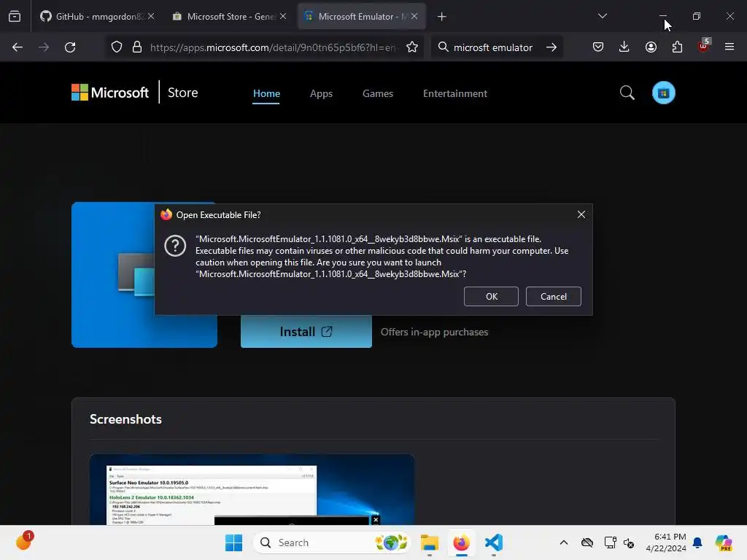The height and width of the screenshot is (560, 747).
Task: Open File Explorer from the taskbar
Action: pyautogui.click(x=429, y=542)
